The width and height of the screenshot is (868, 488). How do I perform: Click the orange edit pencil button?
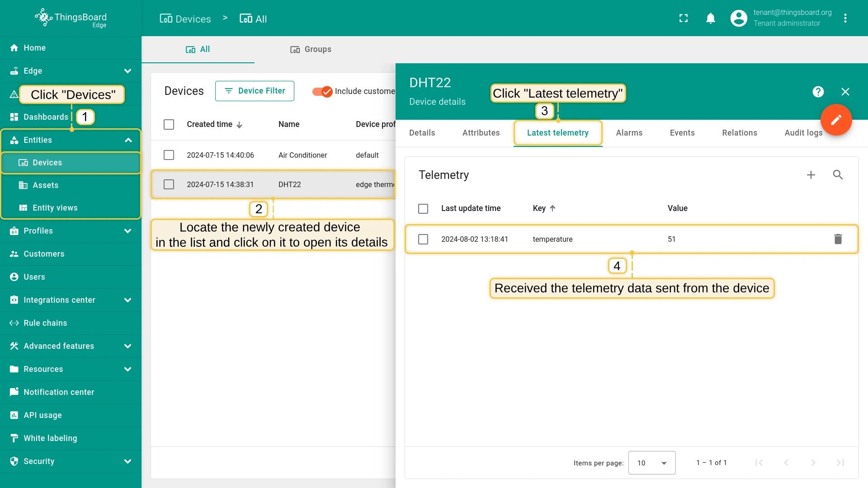pyautogui.click(x=836, y=120)
